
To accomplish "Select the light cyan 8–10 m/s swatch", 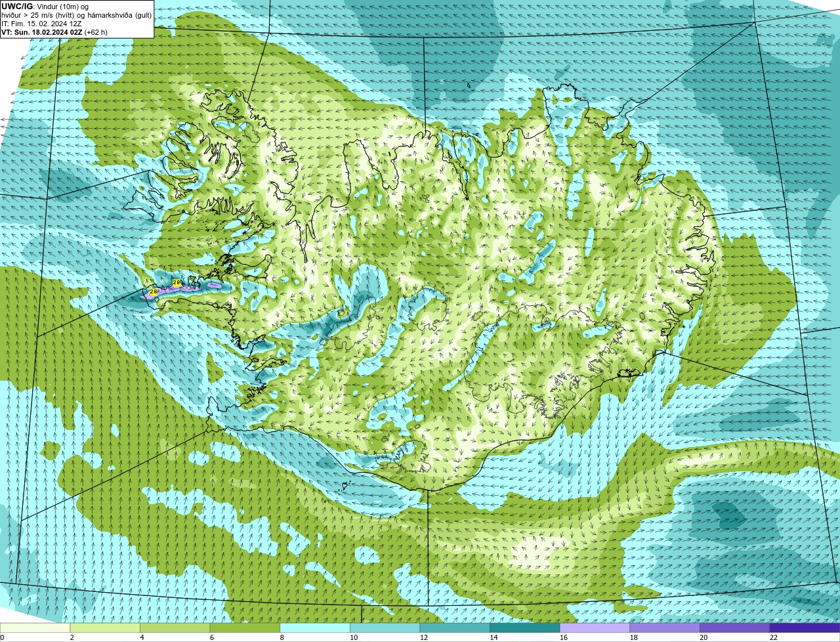I will click(315, 628).
